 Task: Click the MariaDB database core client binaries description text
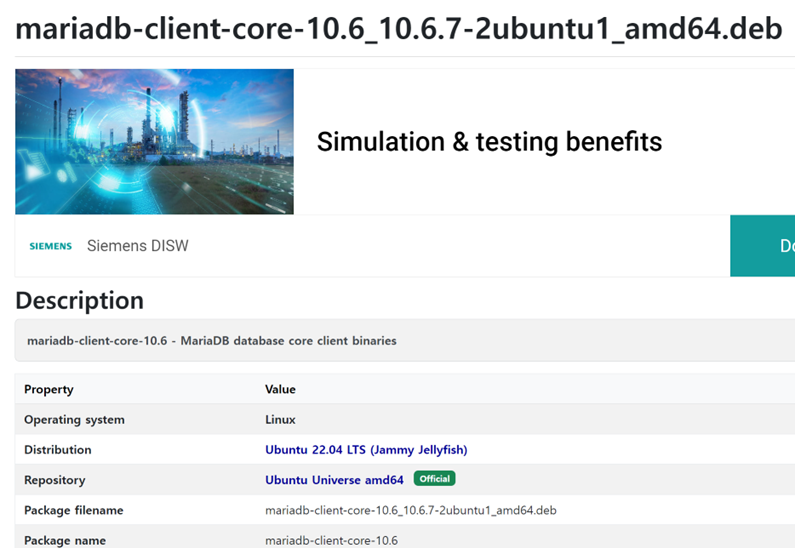pos(212,341)
